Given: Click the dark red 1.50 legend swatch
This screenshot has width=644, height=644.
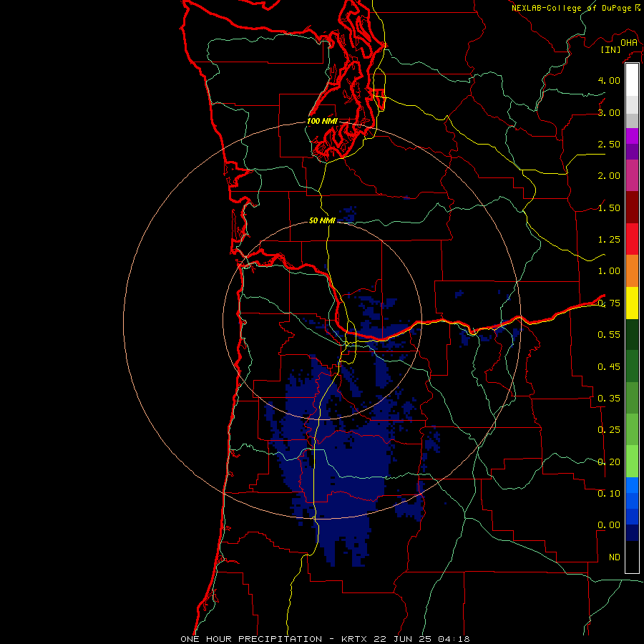Looking at the screenshot, I should pos(632,208).
